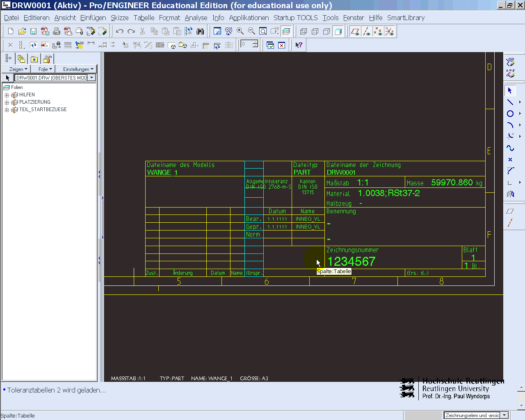This screenshot has height=420, width=525.
Task: Click the Zoom Out magnifier icon
Action: (252, 31)
